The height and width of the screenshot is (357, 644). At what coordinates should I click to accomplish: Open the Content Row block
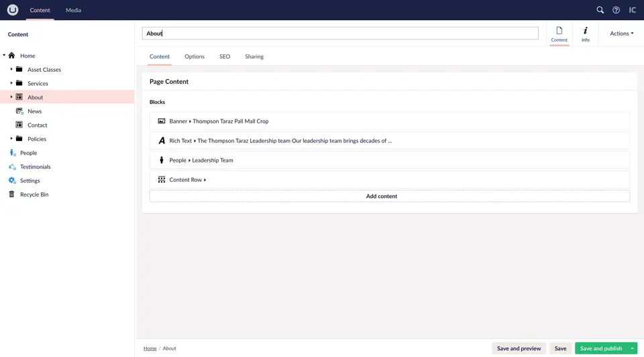tap(389, 180)
